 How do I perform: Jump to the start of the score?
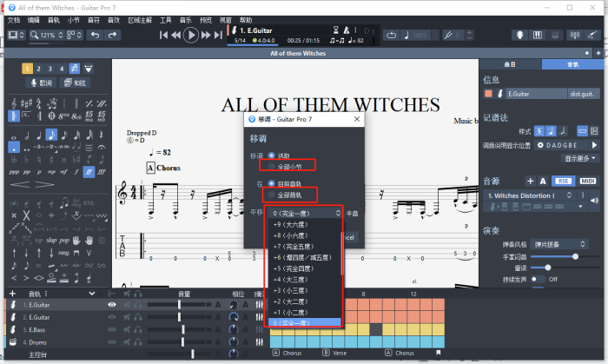164,35
